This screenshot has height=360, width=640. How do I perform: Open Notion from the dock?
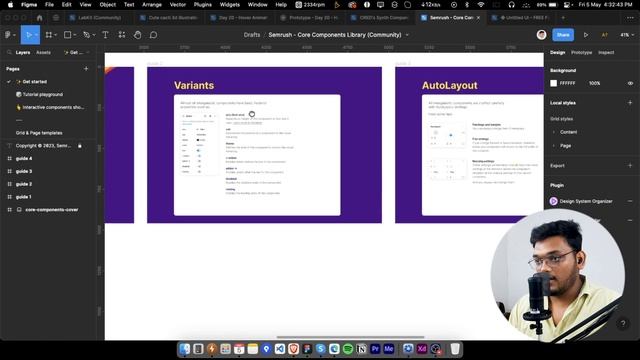coord(361,349)
